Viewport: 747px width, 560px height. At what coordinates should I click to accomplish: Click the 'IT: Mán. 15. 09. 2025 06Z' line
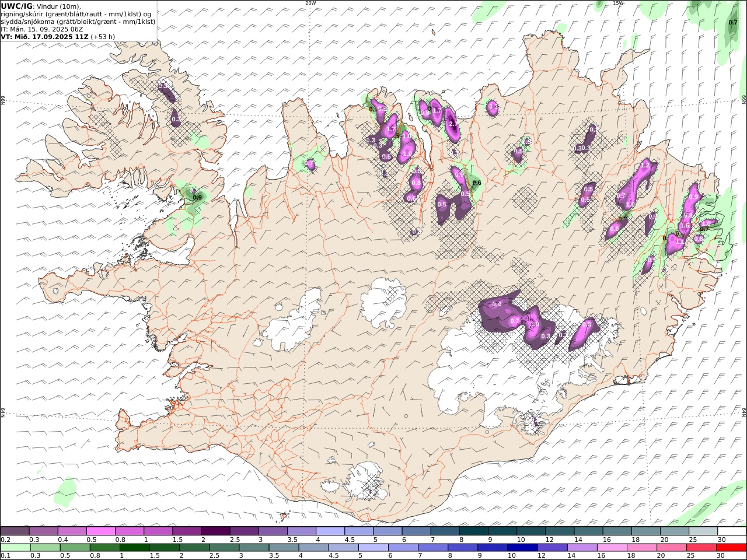point(42,29)
